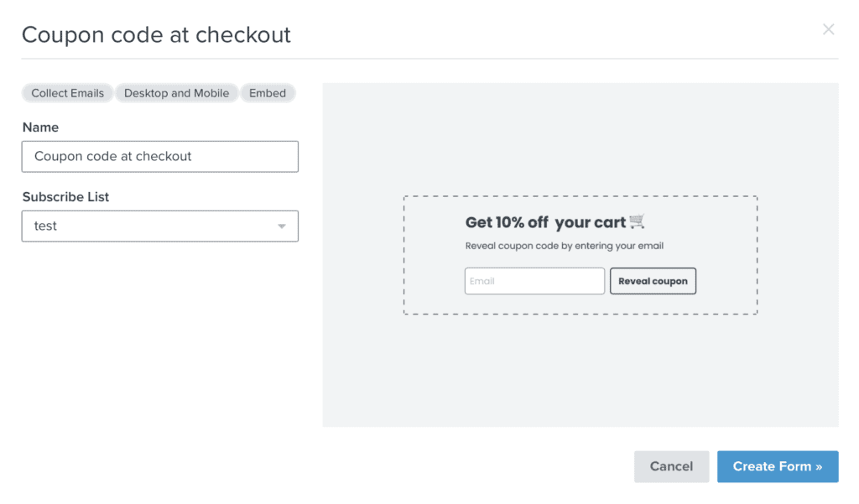
Task: Cancel the form creation
Action: pos(672,467)
